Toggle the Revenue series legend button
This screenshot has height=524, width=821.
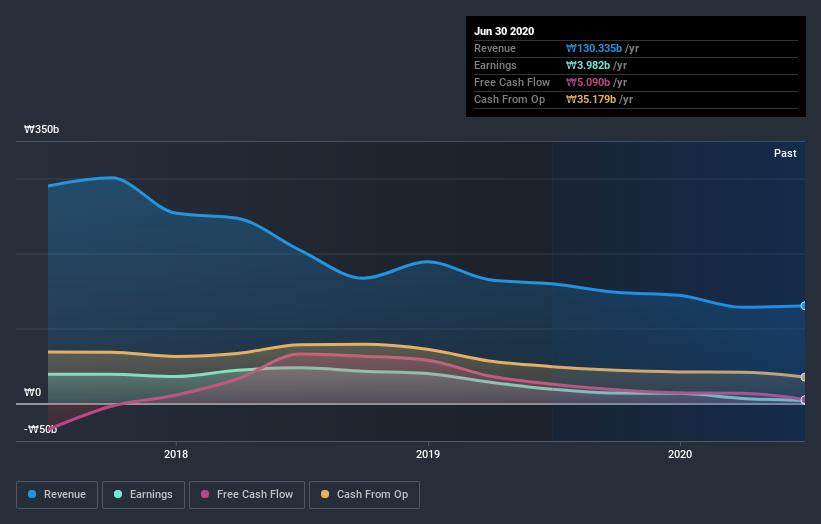[x=57, y=495]
